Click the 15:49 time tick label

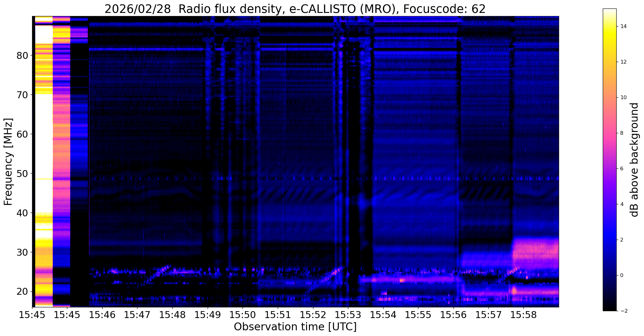click(207, 315)
